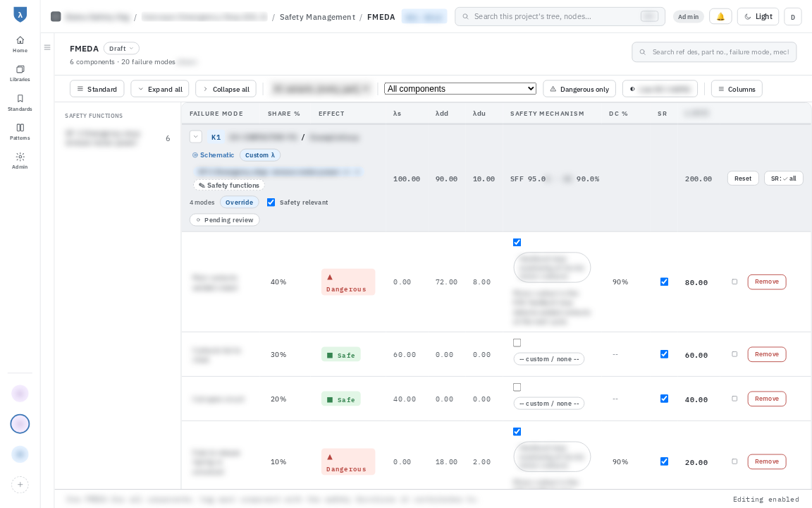Collapse the K1 component row

[196, 137]
